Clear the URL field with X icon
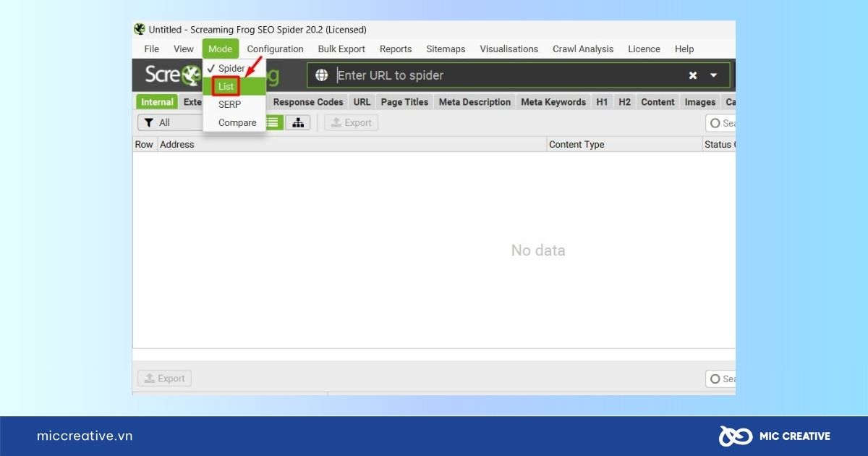868x456 pixels. (x=692, y=75)
